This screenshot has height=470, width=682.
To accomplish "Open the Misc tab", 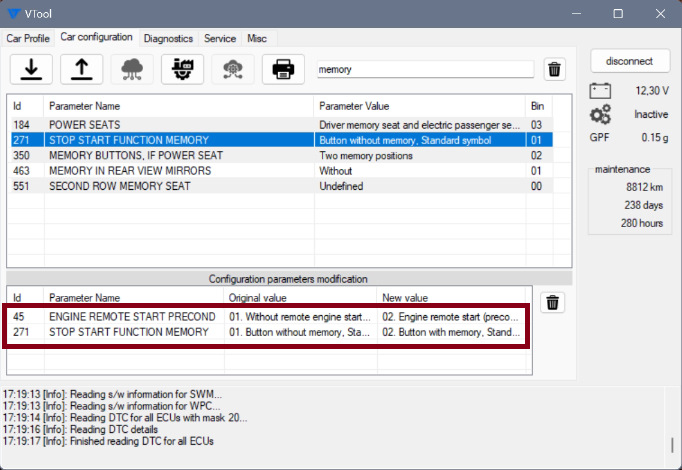I will (x=257, y=38).
